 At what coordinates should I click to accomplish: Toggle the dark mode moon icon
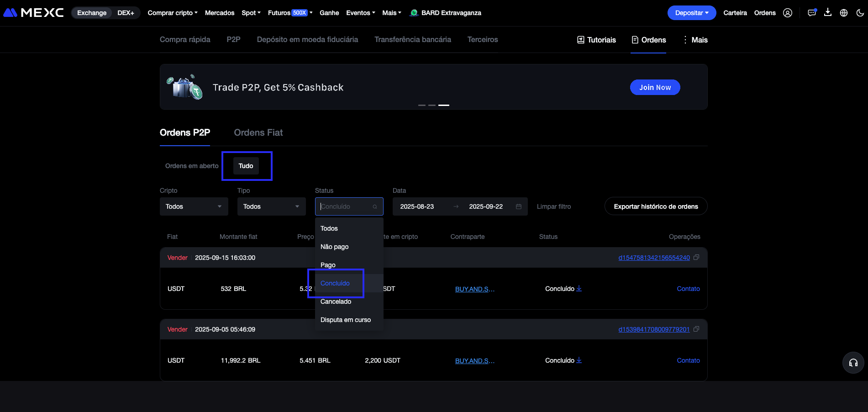click(x=860, y=13)
